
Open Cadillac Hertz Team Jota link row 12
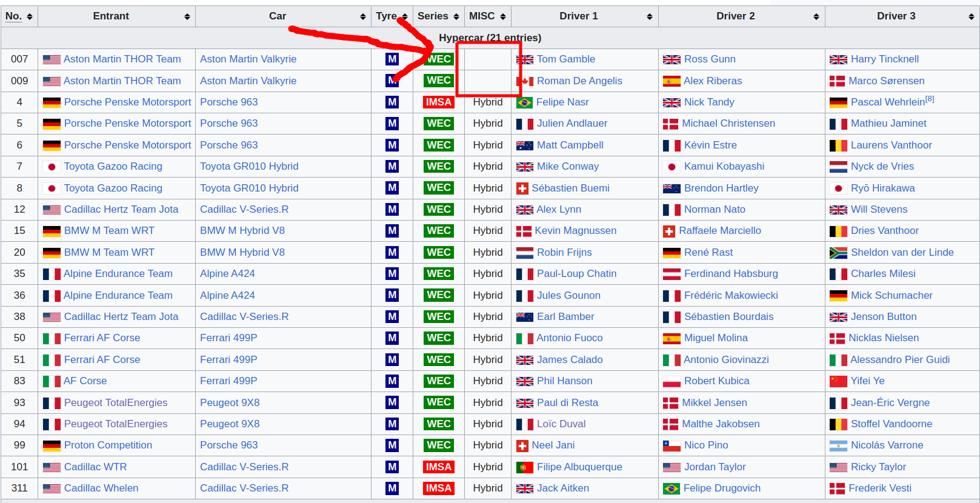(x=121, y=210)
